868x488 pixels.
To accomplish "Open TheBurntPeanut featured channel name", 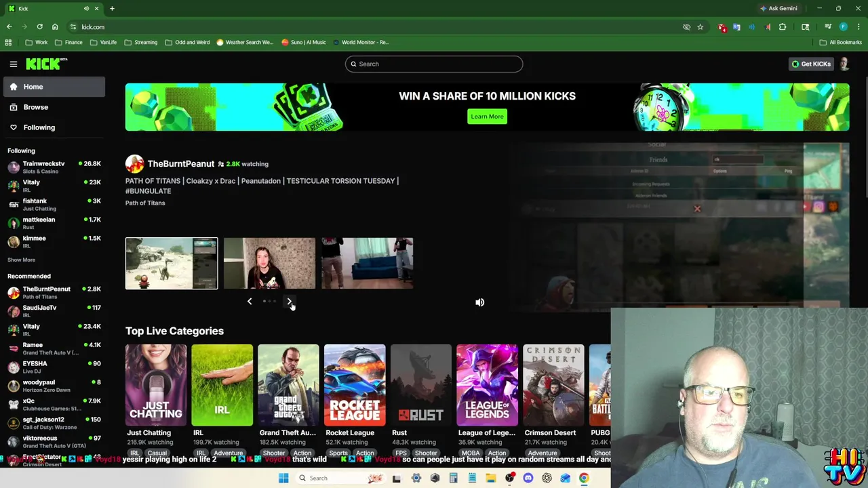I will pos(180,163).
